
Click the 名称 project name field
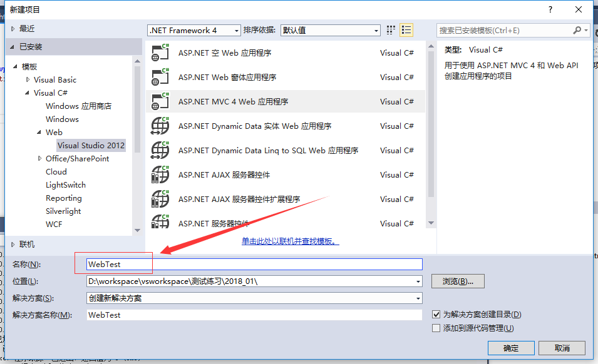(x=254, y=264)
